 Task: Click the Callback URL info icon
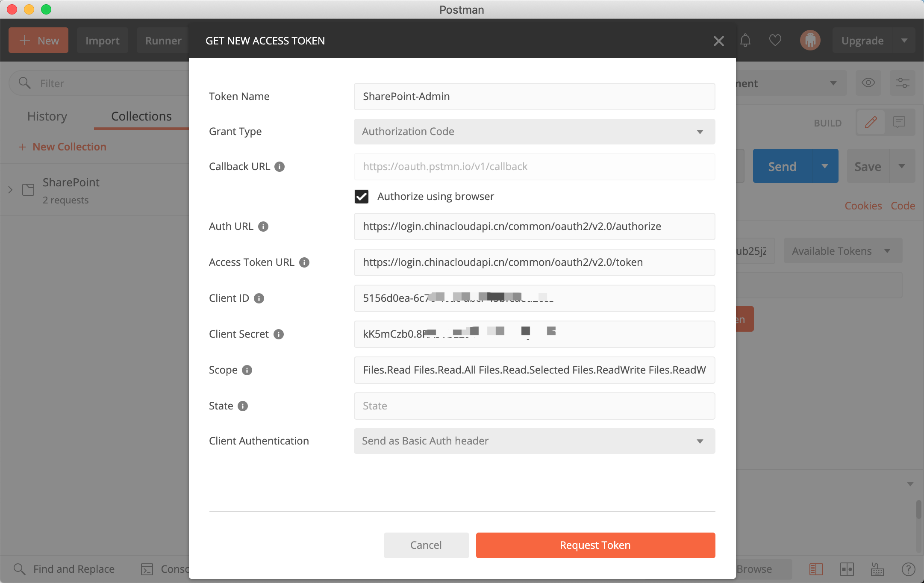280,167
